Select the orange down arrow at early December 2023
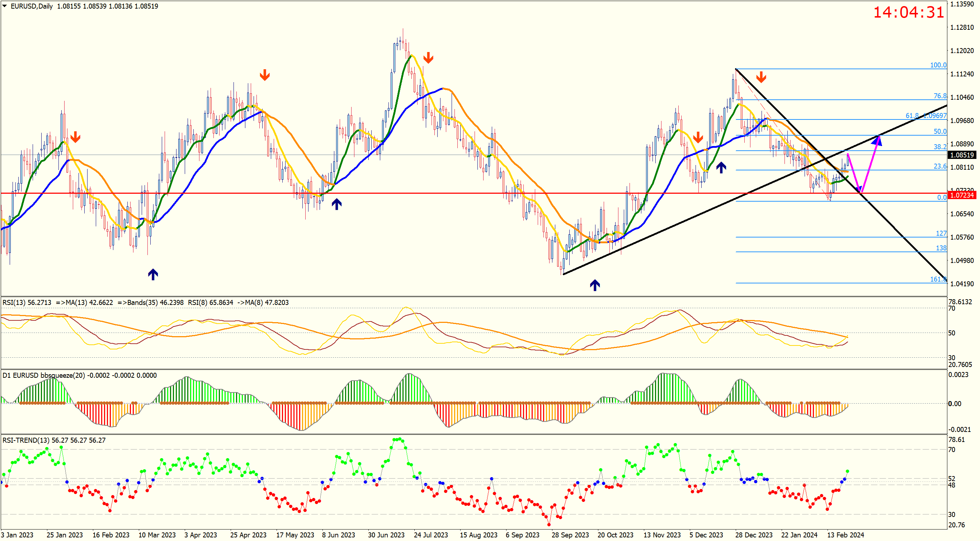The height and width of the screenshot is (541, 980). coord(698,137)
